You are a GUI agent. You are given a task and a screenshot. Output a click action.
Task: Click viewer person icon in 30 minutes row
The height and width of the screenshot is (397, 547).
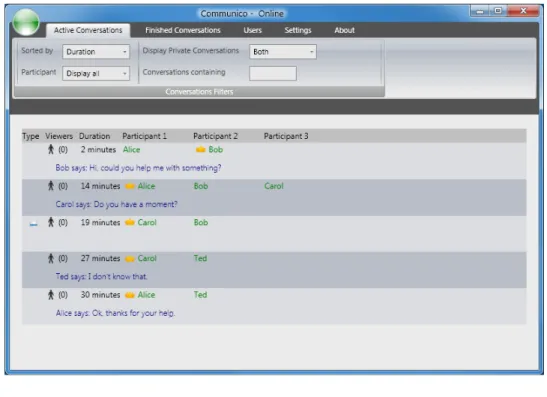click(51, 295)
